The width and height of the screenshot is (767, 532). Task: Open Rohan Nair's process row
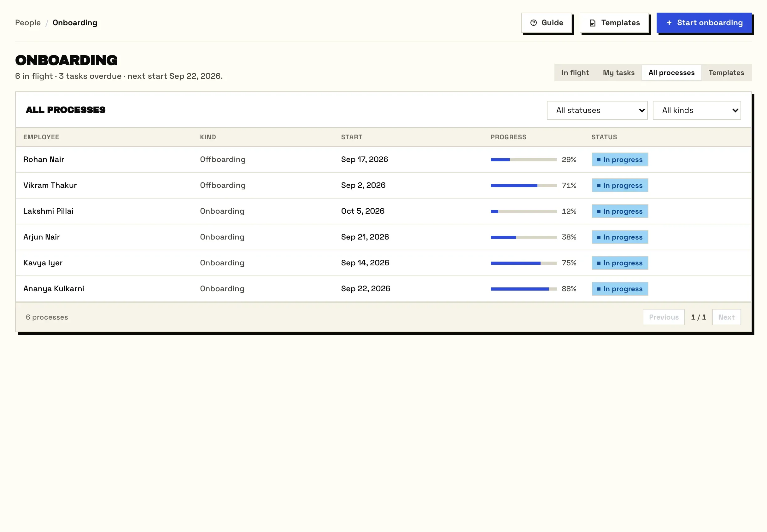(384, 160)
